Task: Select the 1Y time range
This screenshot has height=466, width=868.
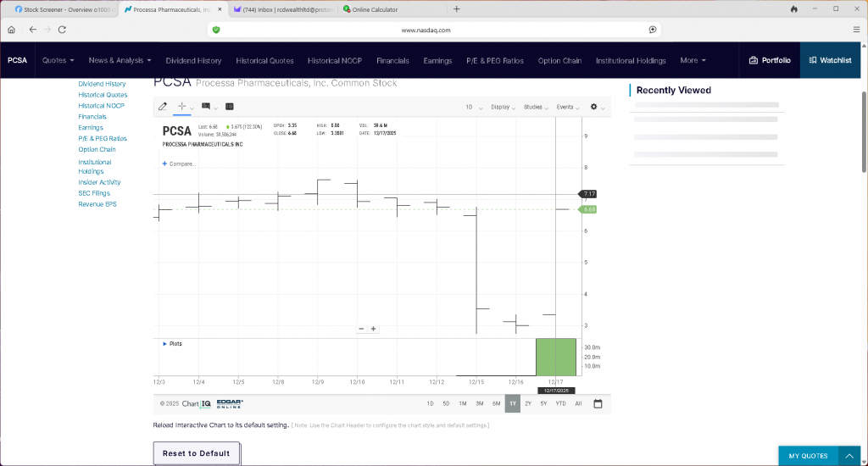Action: click(513, 404)
